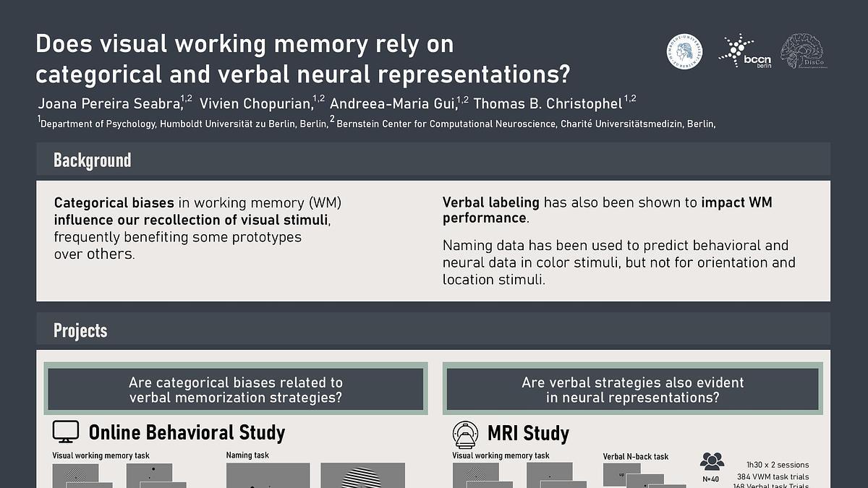
Task: Click the computer monitor icon beside Online Behavioral Study
Action: tap(66, 432)
